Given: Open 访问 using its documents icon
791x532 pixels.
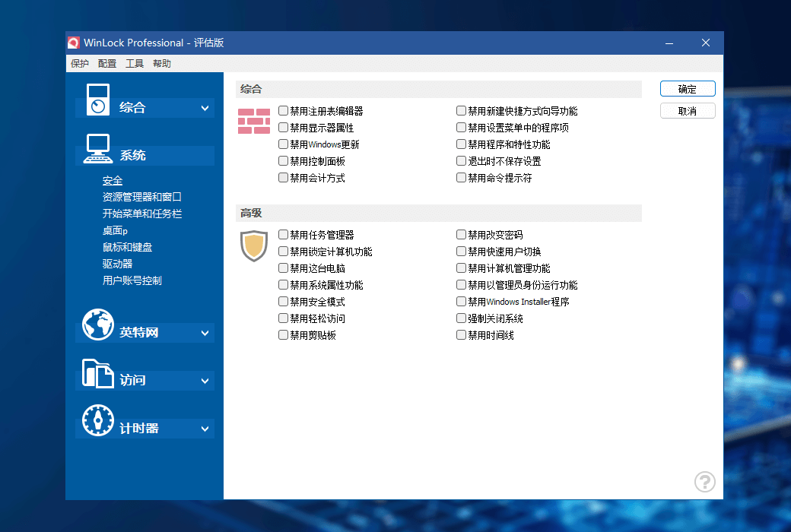Looking at the screenshot, I should (x=97, y=373).
